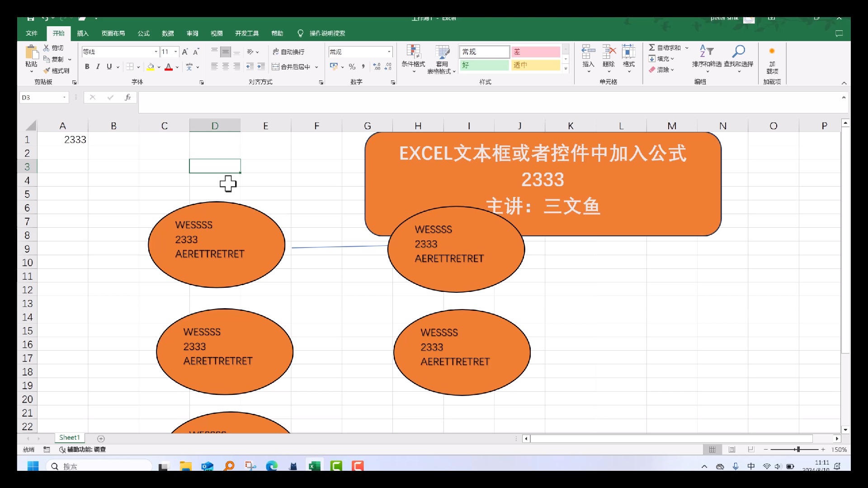Switch to the Sheet1 sheet tab
This screenshot has height=488, width=868.
click(x=69, y=437)
